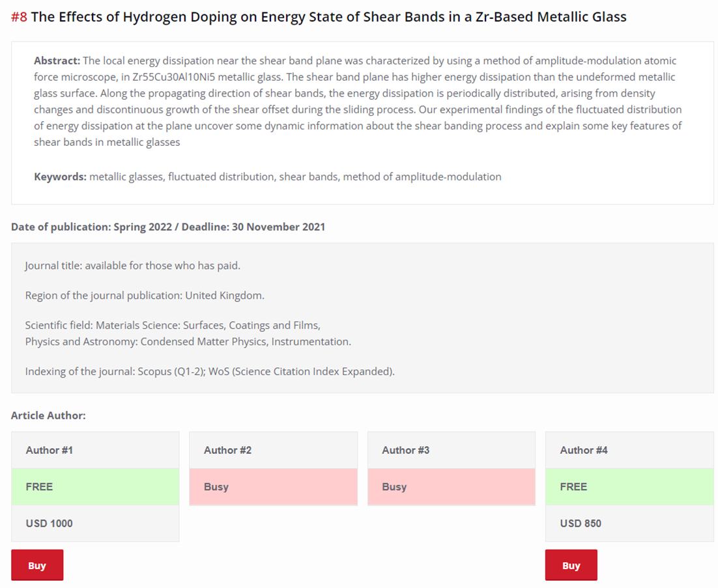Viewport: 718px width, 588px height.
Task: Select the green FREE status for Author #4
Action: (629, 486)
